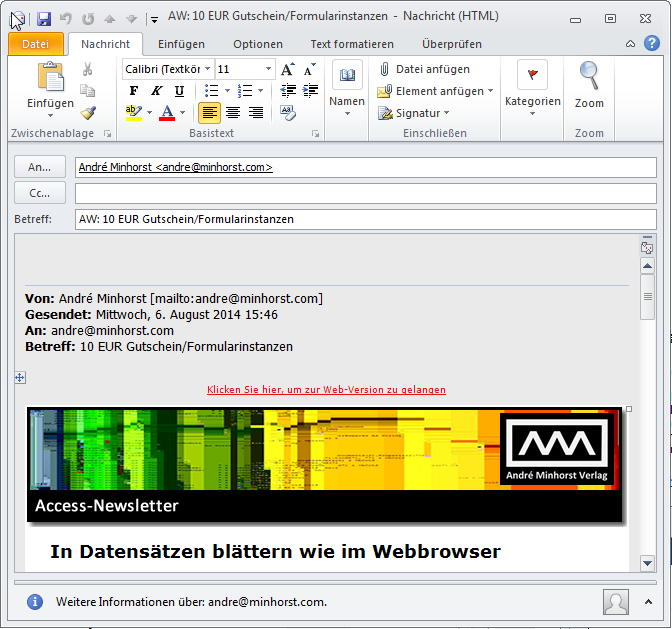The height and width of the screenshot is (629, 672).
Task: Click Element anfügen to attach an item
Action: click(435, 91)
